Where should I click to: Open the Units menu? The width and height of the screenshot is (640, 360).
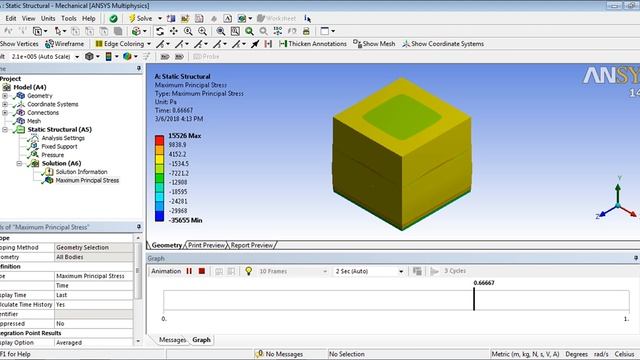click(x=48, y=18)
